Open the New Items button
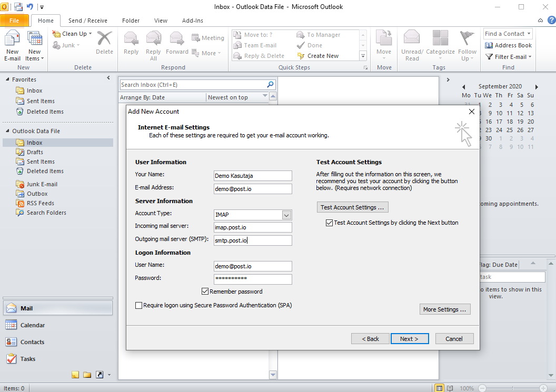 (x=35, y=46)
